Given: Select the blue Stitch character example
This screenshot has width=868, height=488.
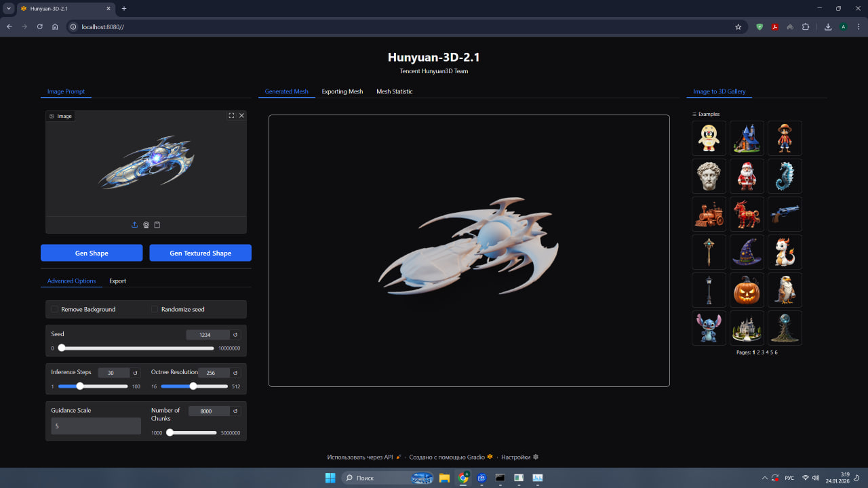Looking at the screenshot, I should tap(709, 328).
